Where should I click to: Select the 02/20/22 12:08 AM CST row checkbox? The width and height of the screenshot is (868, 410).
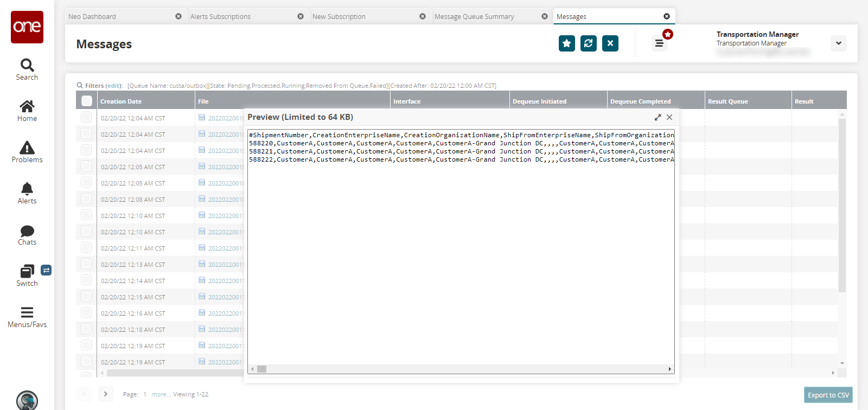coord(86,199)
